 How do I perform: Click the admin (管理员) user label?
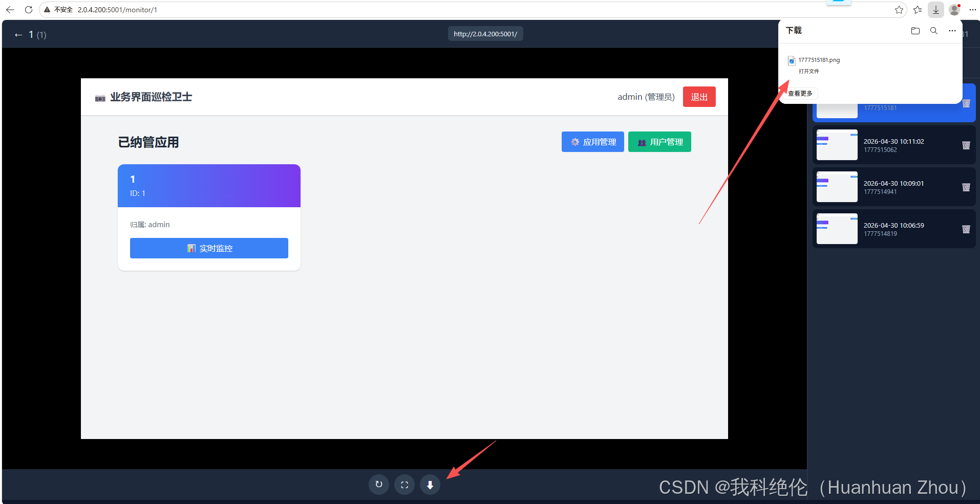(x=646, y=97)
